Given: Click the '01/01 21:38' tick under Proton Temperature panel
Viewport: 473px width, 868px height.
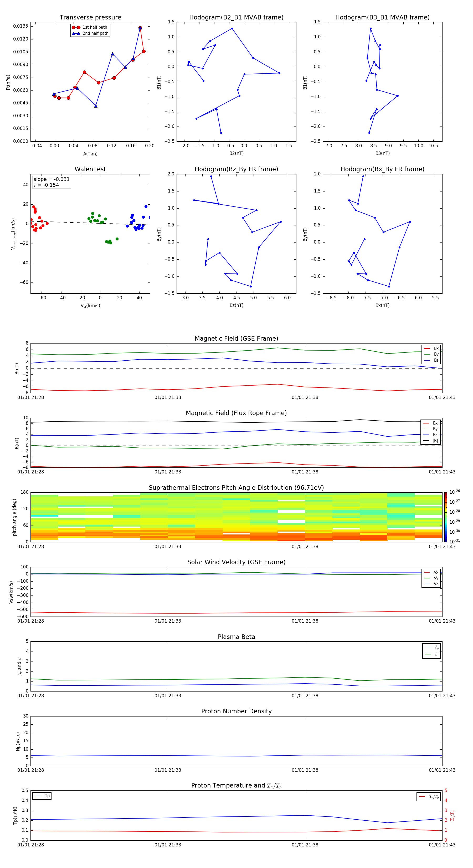Looking at the screenshot, I should coord(305,845).
